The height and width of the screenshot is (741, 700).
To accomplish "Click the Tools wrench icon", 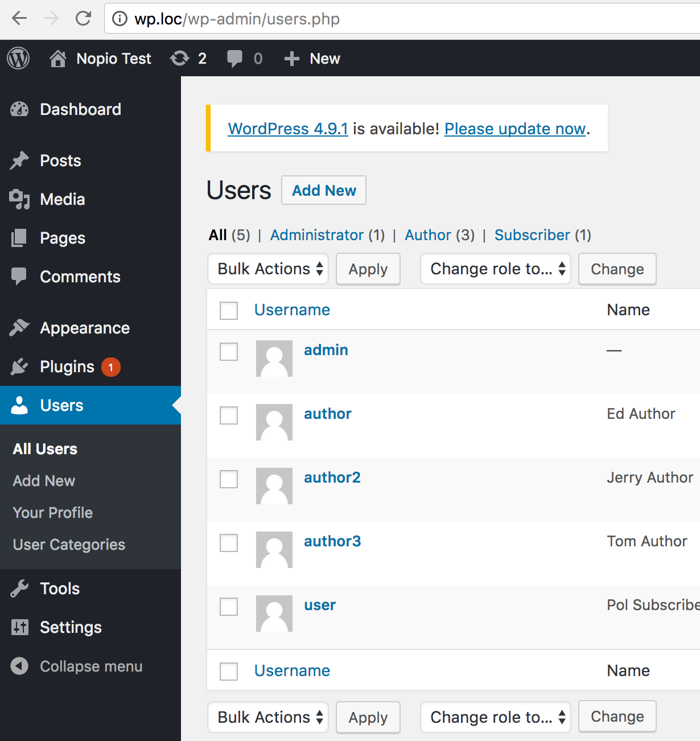I will click(x=19, y=588).
